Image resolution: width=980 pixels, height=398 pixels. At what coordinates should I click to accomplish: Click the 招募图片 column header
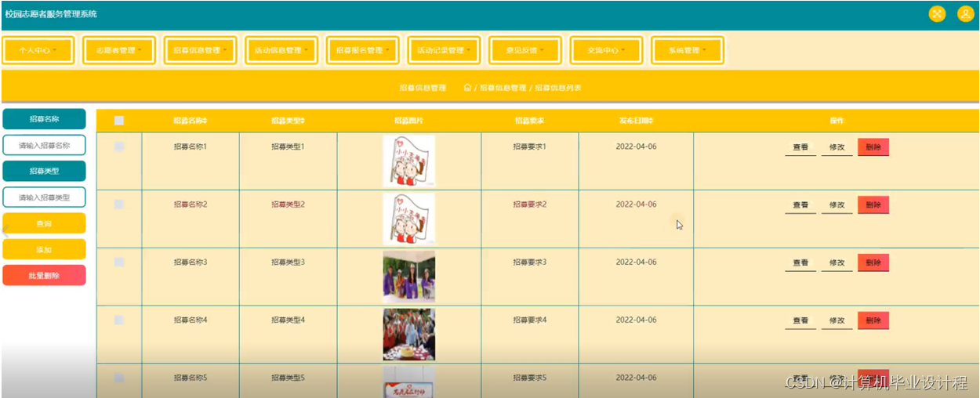[x=408, y=121]
